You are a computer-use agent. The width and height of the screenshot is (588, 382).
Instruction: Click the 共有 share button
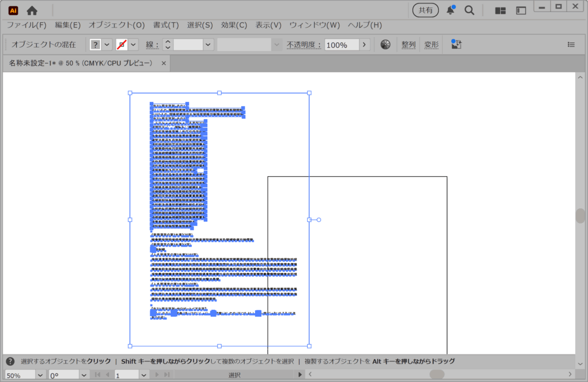[x=425, y=10]
